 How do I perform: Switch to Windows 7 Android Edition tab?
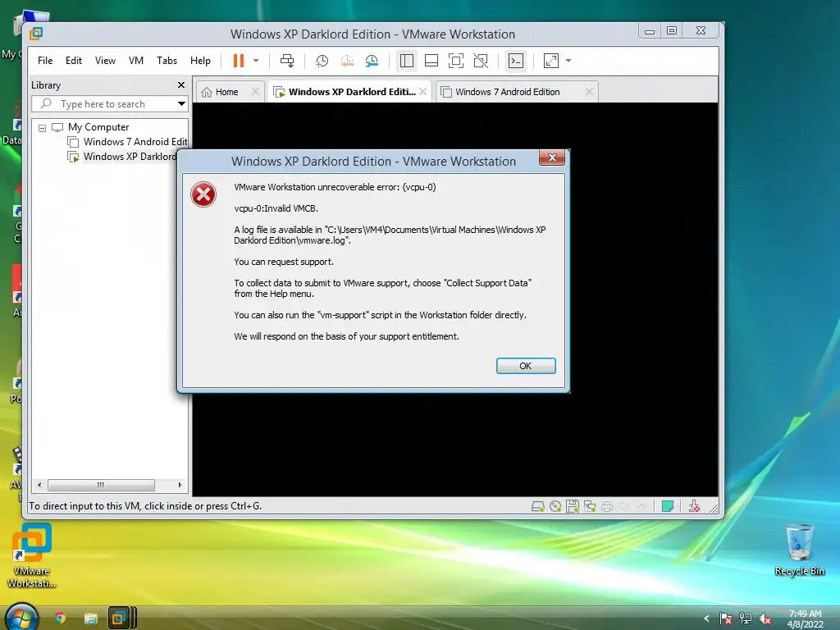click(x=507, y=92)
